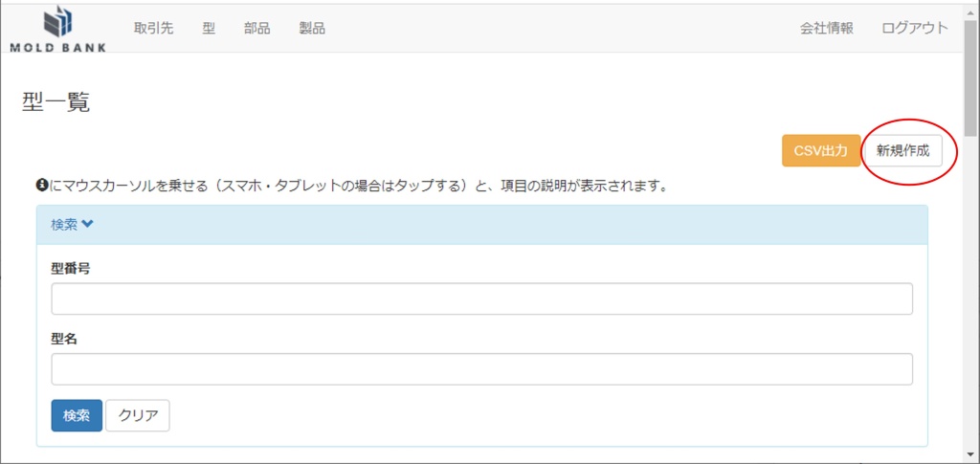Open the 製品 page from the navbar
The width and height of the screenshot is (980, 464).
pyautogui.click(x=312, y=28)
